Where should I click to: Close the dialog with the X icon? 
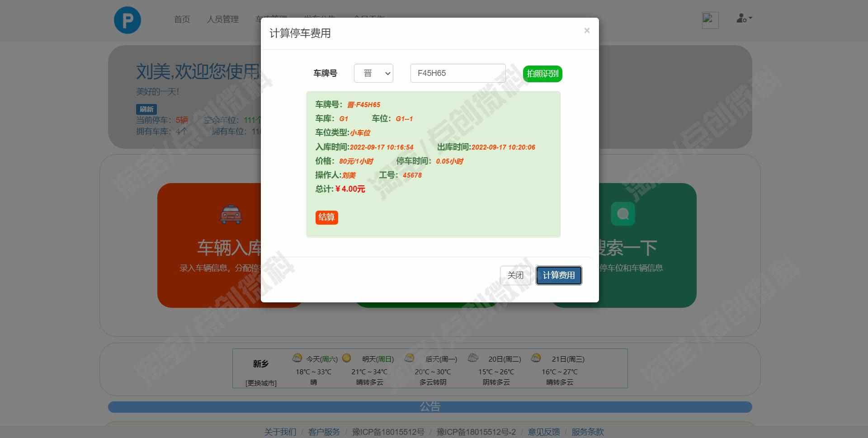587,31
